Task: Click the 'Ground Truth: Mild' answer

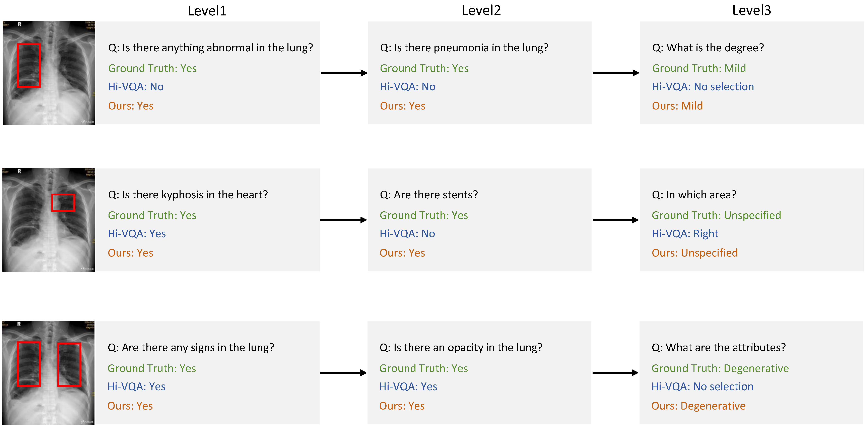Action: click(698, 68)
